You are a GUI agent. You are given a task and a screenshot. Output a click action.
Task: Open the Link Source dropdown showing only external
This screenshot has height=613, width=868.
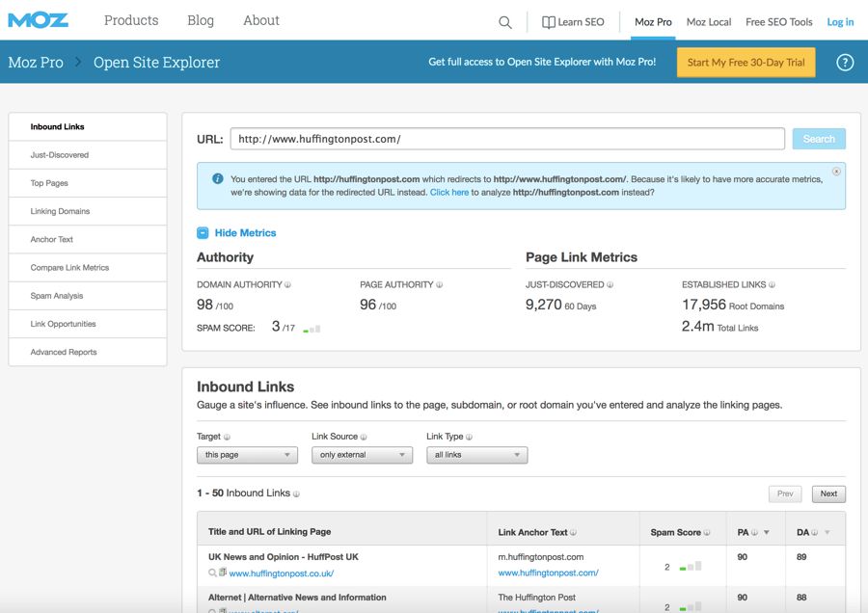point(362,455)
